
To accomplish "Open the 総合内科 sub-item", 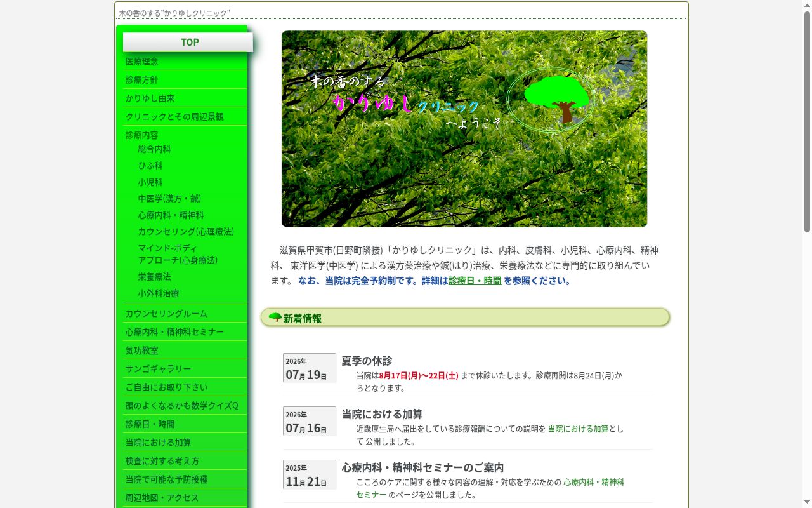I will (155, 149).
